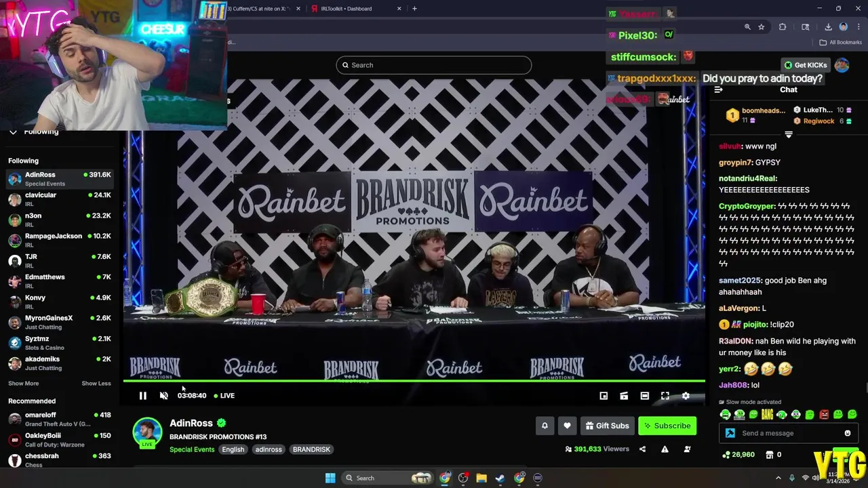Collapse the chat panel icon
868x488 pixels.
pos(719,89)
